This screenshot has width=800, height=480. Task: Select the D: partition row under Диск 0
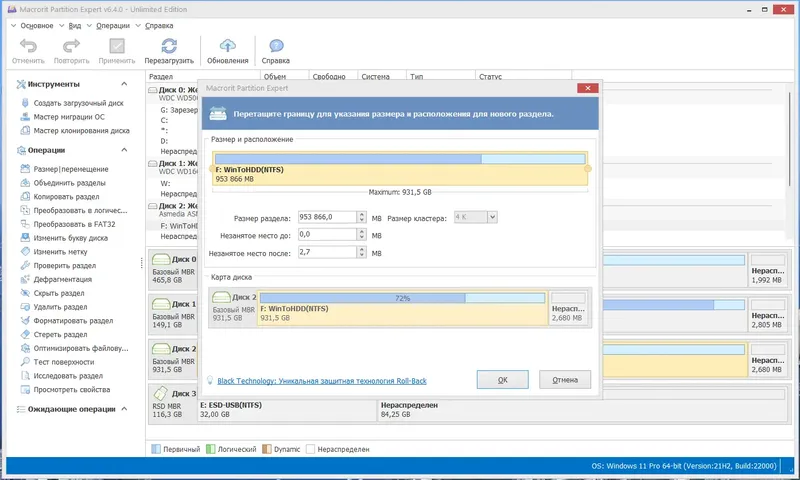[164, 141]
